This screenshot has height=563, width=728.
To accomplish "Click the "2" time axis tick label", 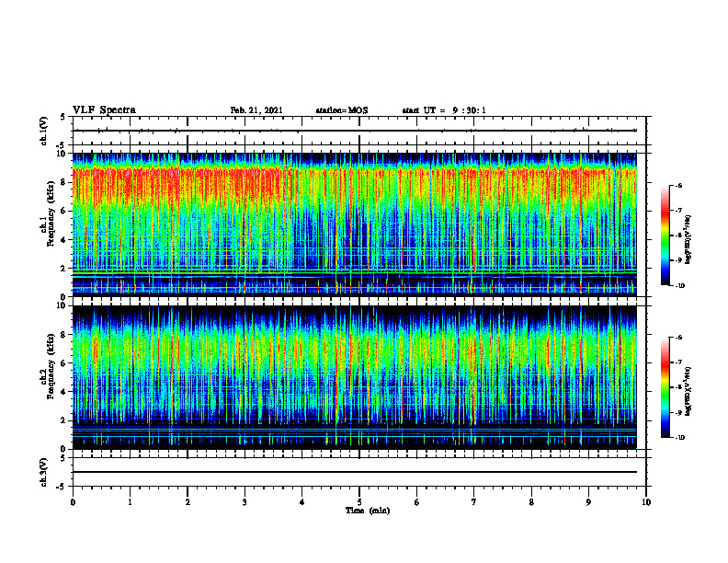I will [188, 502].
